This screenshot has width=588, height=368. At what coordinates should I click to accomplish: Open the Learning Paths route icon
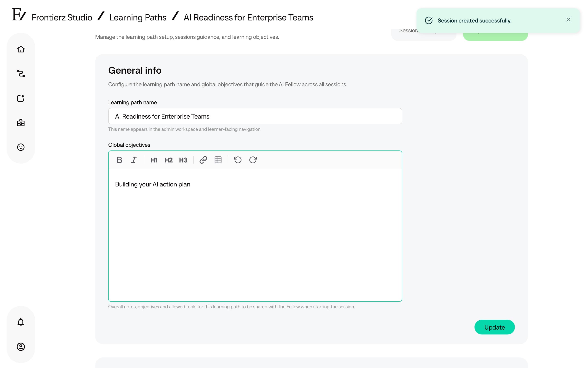pyautogui.click(x=21, y=74)
